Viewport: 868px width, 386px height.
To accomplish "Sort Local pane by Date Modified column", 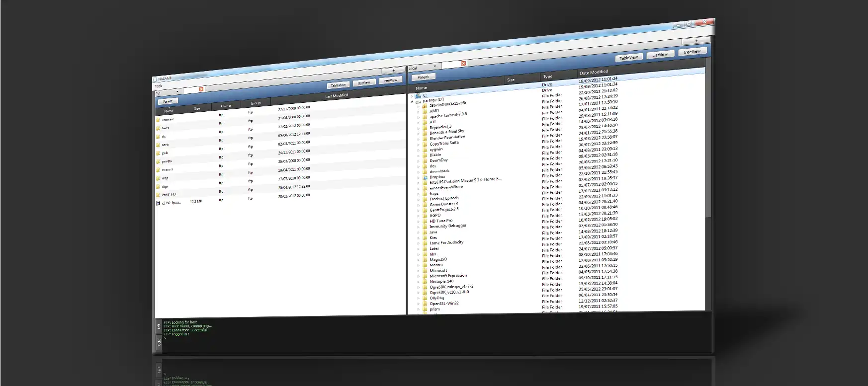I will point(594,73).
